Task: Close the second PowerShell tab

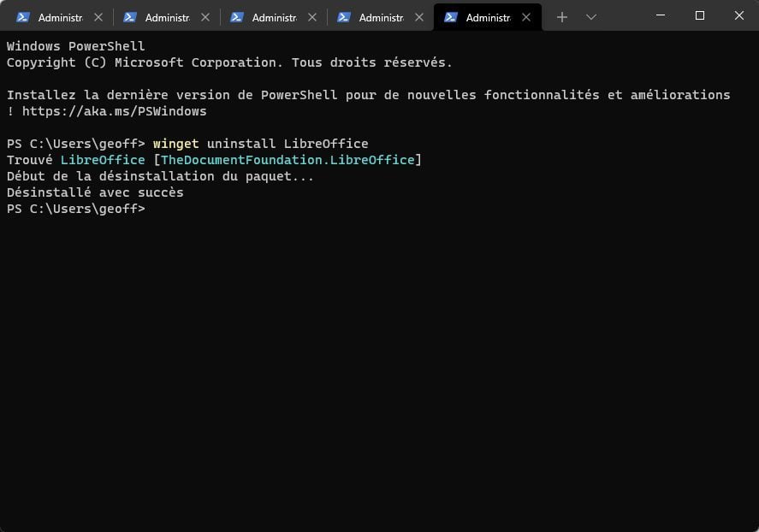Action: pyautogui.click(x=205, y=17)
